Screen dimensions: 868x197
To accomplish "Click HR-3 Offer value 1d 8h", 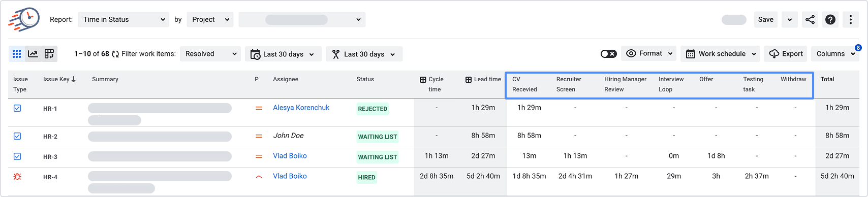I will pos(716,156).
